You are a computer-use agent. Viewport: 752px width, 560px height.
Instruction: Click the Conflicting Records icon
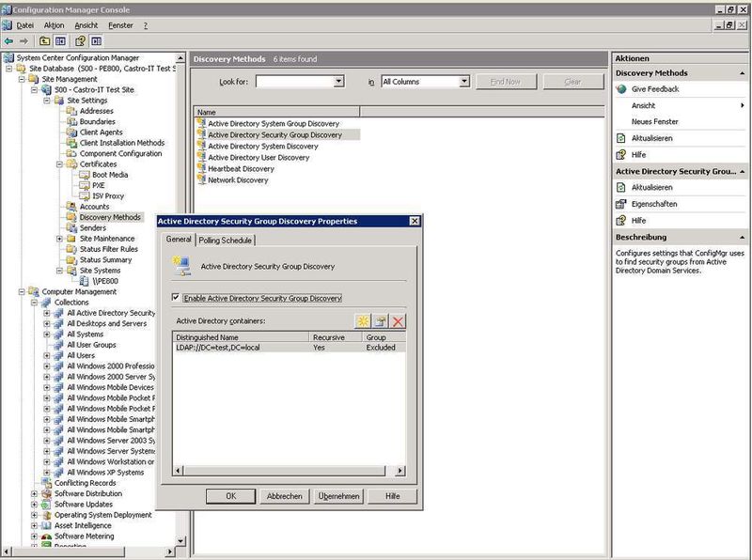[x=46, y=482]
